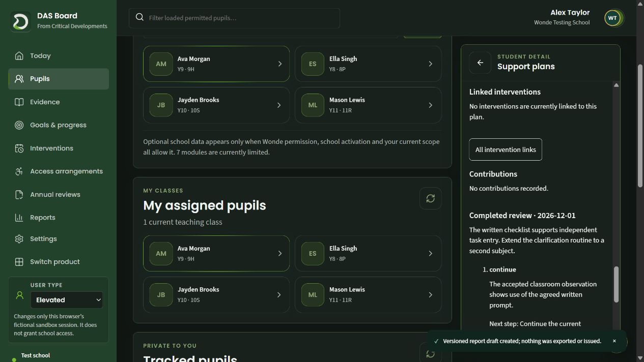This screenshot has height=362, width=644.
Task: Open Ava Morgan in top pupil list
Action: pyautogui.click(x=216, y=64)
